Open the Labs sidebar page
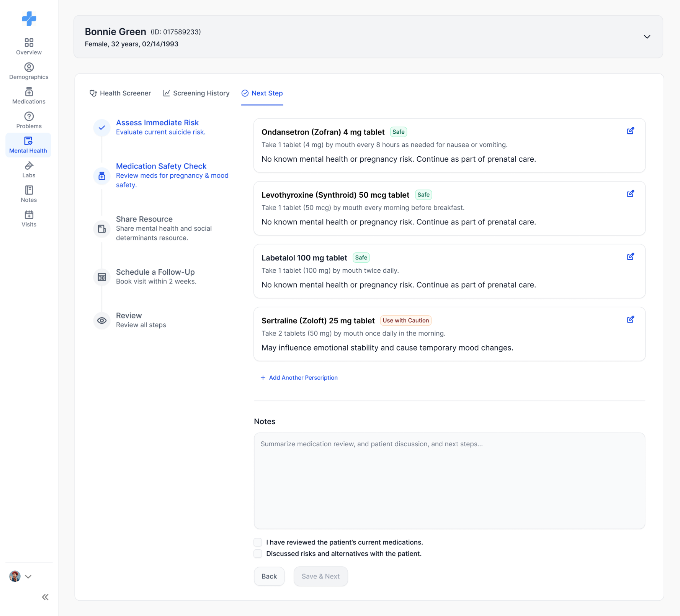 (x=29, y=170)
